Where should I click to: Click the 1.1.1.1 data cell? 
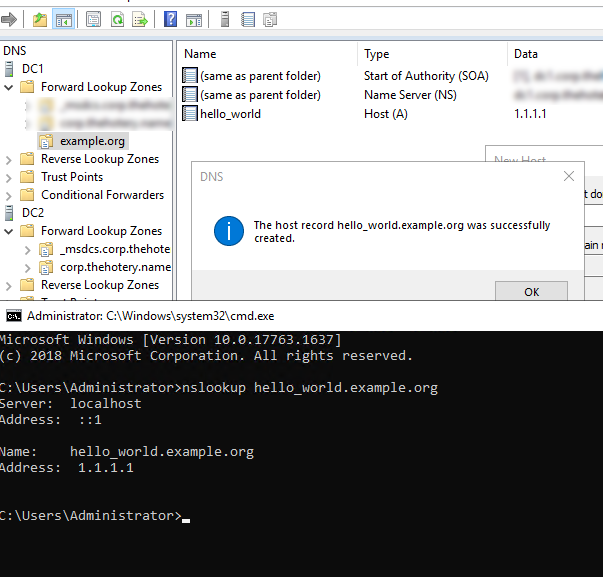tap(530, 114)
